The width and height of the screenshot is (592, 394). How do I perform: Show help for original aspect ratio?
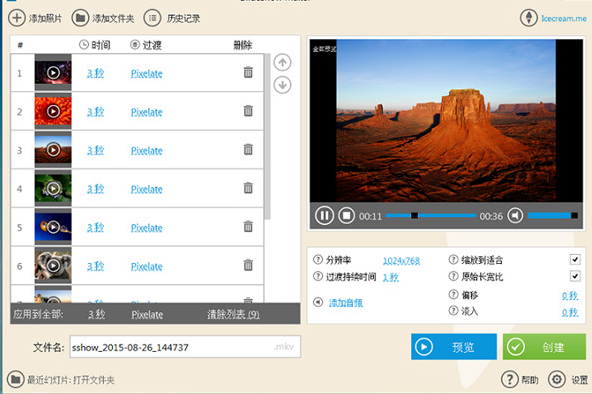[x=453, y=276]
